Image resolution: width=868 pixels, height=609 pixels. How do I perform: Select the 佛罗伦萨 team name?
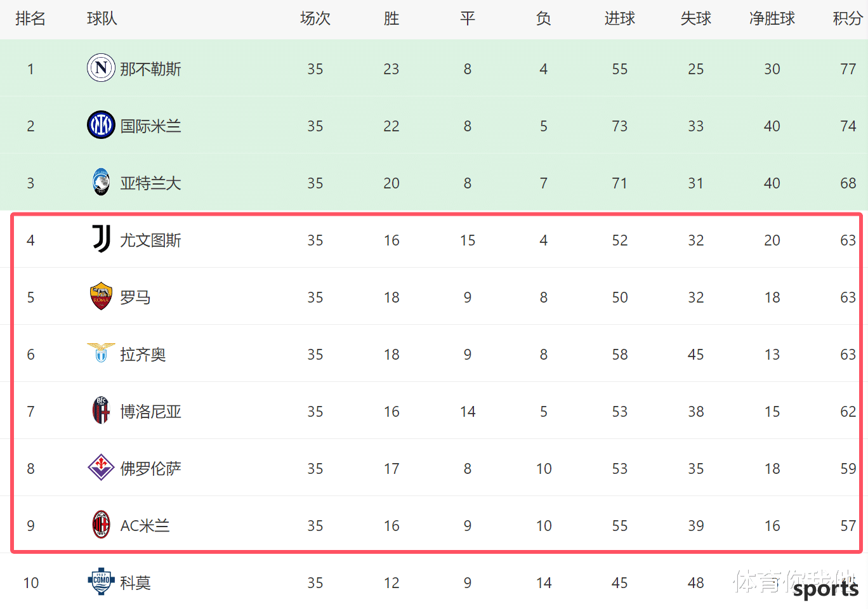150,468
